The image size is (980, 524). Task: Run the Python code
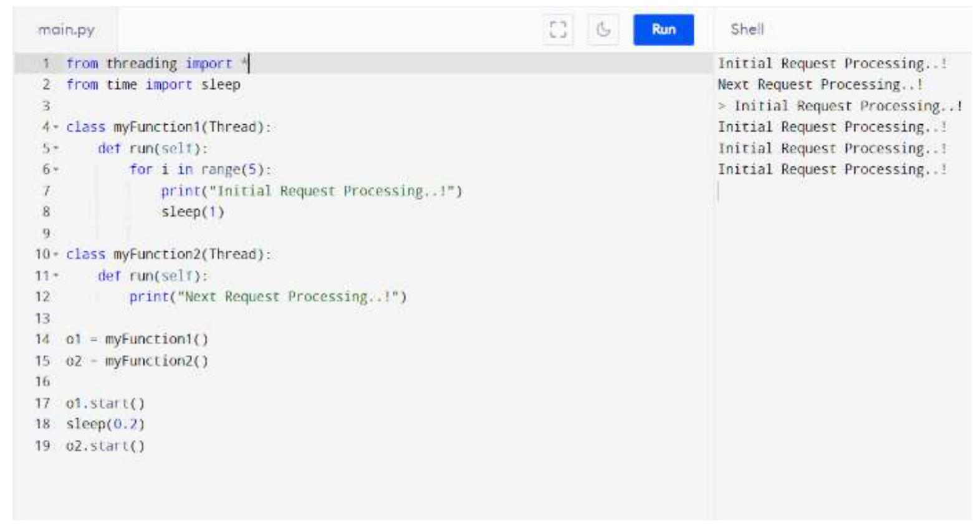[663, 29]
